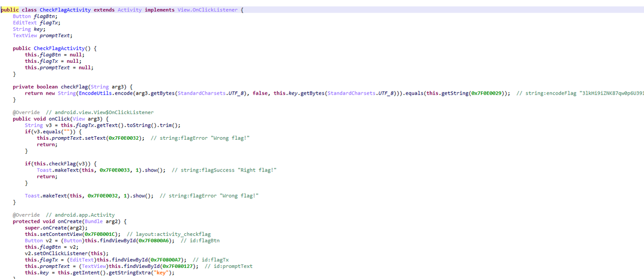Viewport: 644px width, 279px height.
Task: Click the 'Right flag!' string comment
Action: 257,170
